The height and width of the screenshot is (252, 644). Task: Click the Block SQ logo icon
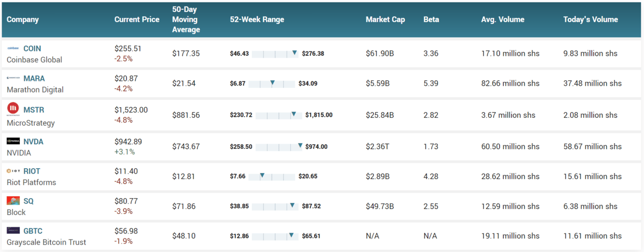point(13,201)
